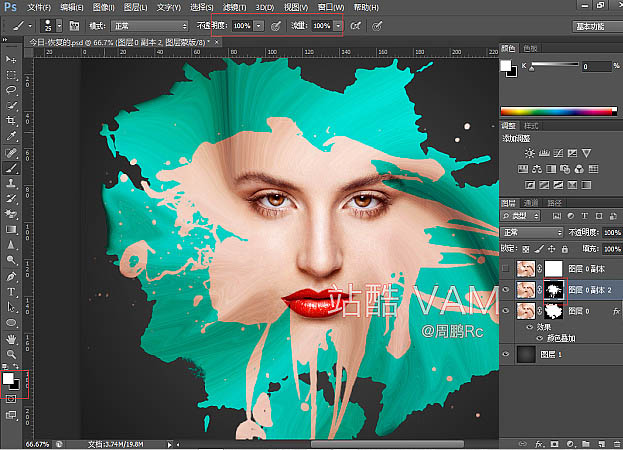The image size is (623, 450).
Task: Hide the 图层 0 副本 2 layer
Action: click(x=506, y=290)
